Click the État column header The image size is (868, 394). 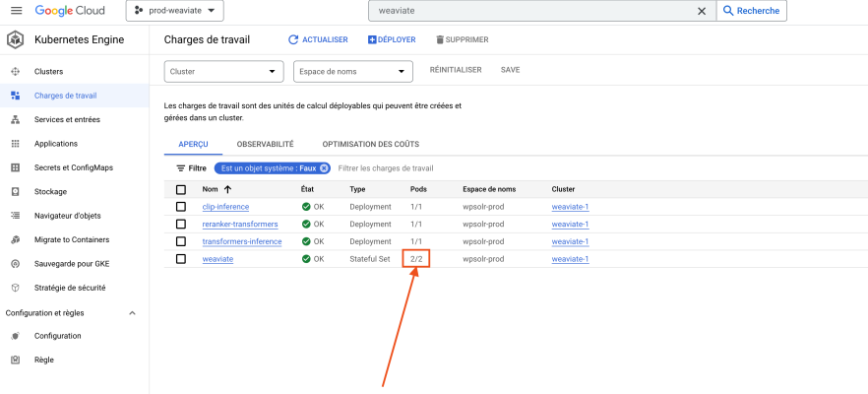[307, 189]
